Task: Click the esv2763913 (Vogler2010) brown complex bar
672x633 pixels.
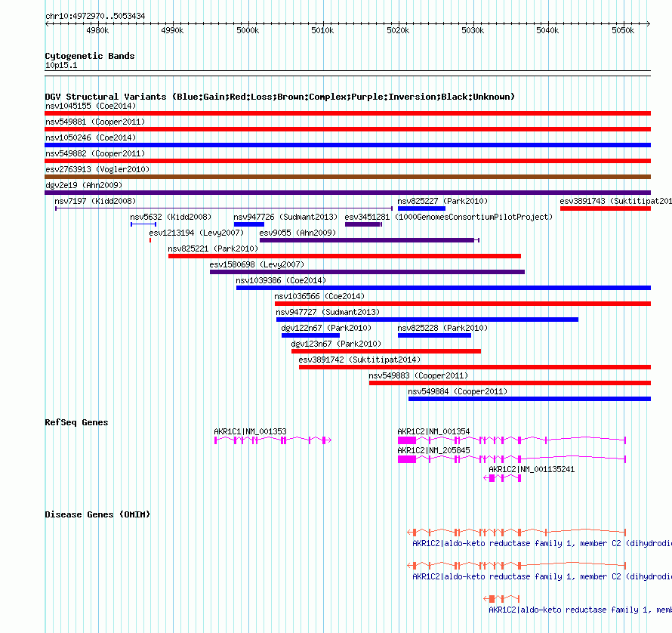Action: (x=347, y=177)
